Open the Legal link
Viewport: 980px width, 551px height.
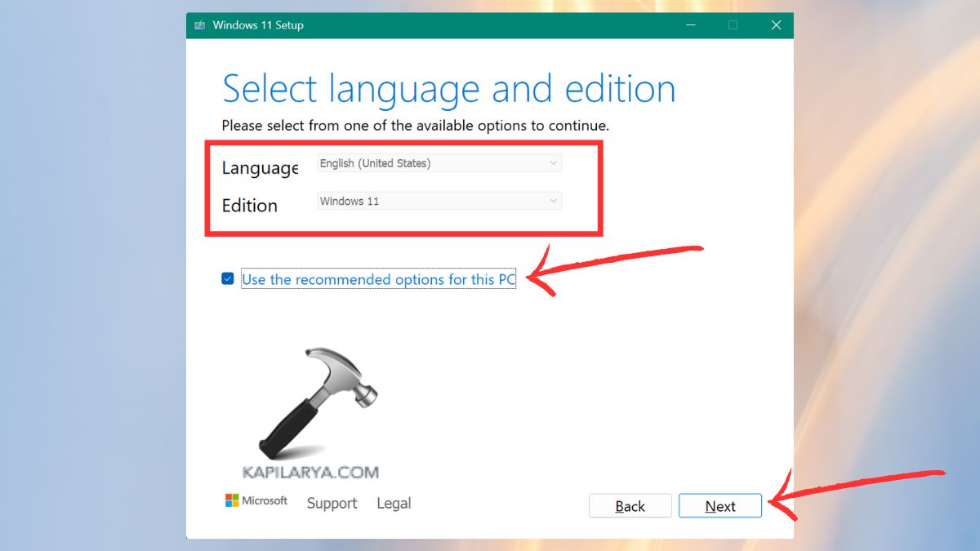(x=394, y=503)
